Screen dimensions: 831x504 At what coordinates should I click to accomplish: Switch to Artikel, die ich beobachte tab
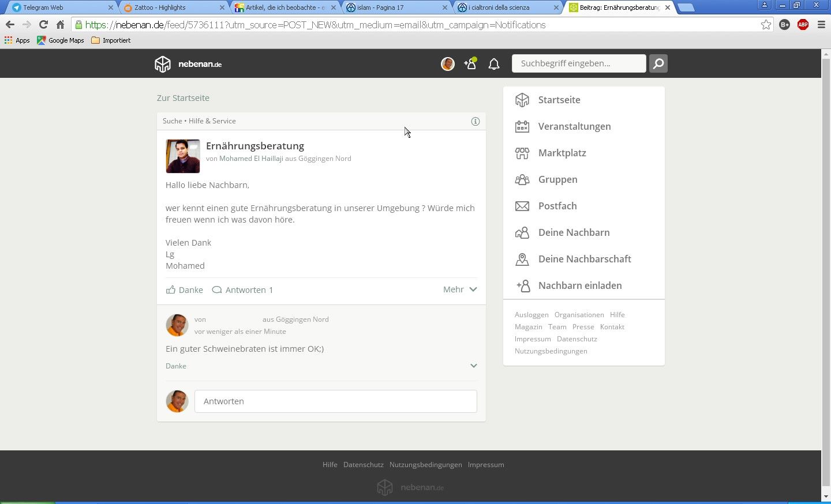(x=283, y=7)
